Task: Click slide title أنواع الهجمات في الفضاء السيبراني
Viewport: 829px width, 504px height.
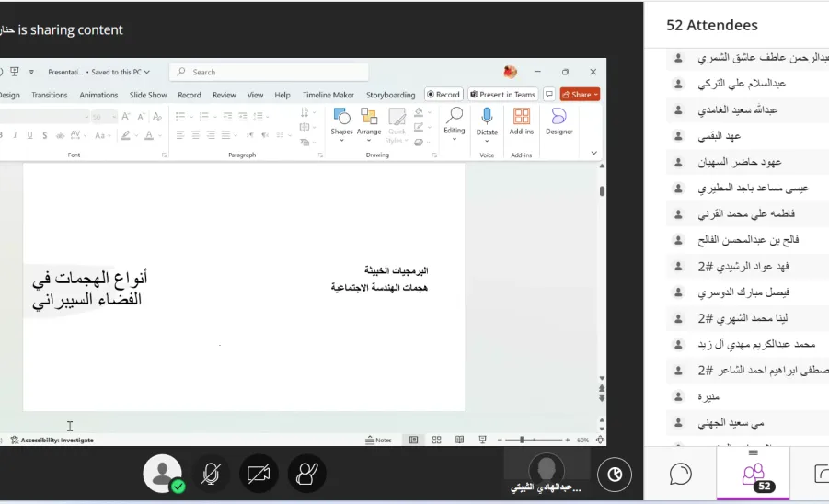Action: pyautogui.click(x=89, y=289)
